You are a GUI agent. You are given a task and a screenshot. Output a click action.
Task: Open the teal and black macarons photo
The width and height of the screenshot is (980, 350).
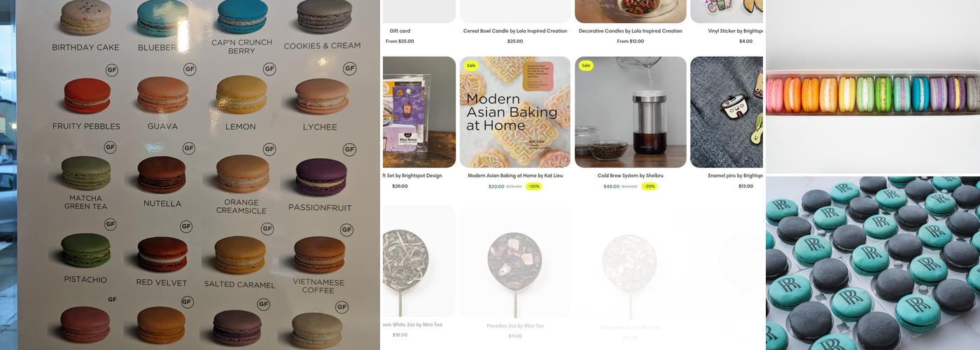coord(872,263)
